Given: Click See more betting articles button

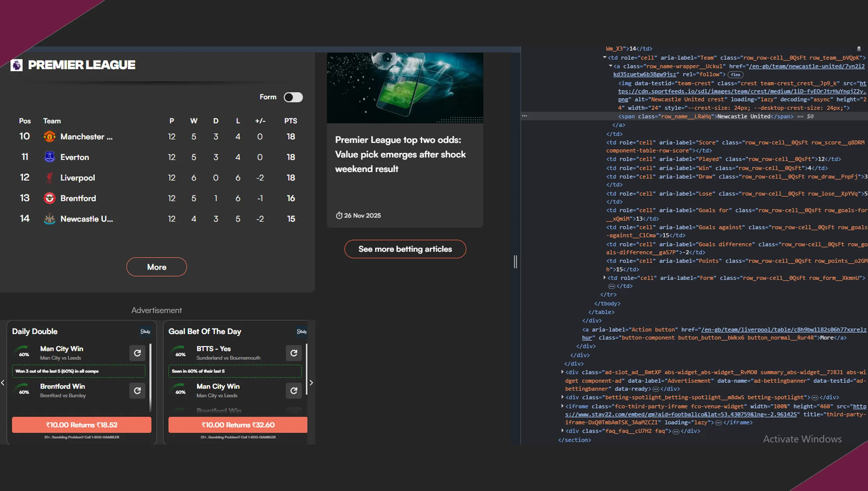Looking at the screenshot, I should [405, 249].
